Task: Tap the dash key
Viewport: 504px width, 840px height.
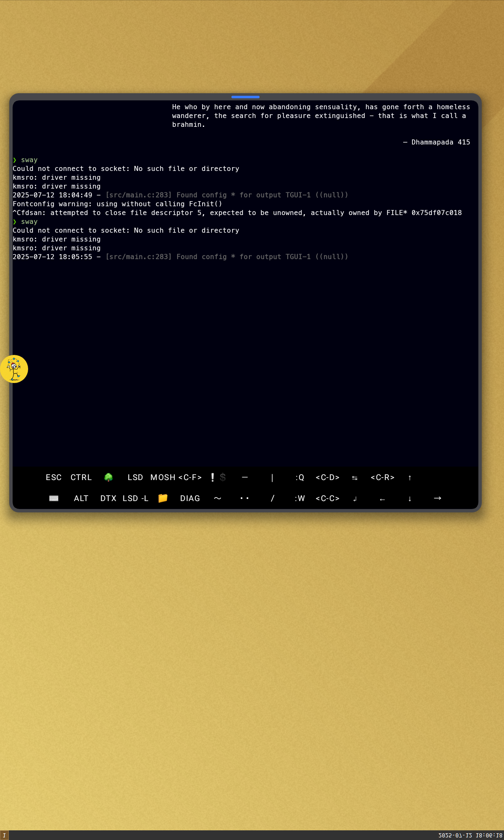Action: [x=245, y=478]
